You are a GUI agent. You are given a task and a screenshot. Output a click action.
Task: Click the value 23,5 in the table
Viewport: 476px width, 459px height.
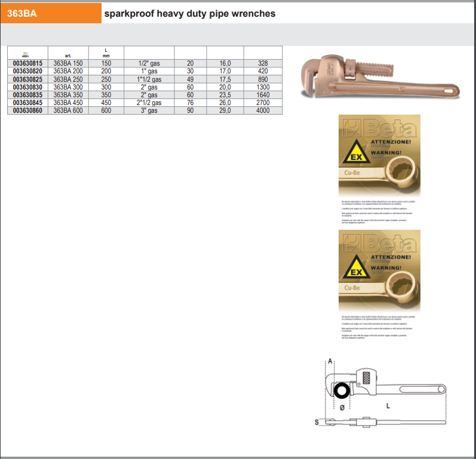225,95
